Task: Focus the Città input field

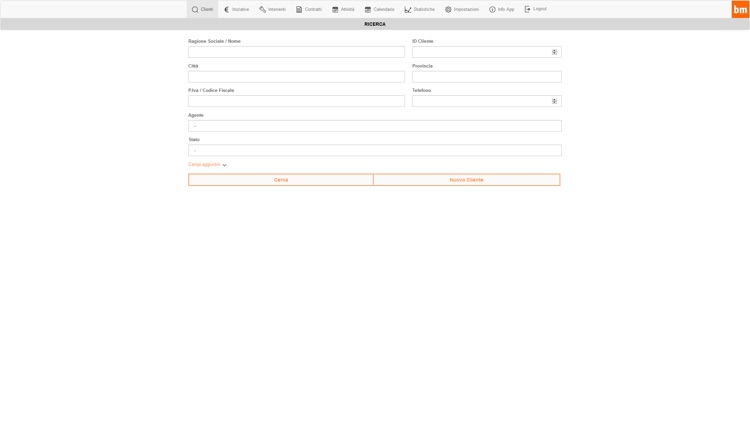Action: pyautogui.click(x=296, y=77)
